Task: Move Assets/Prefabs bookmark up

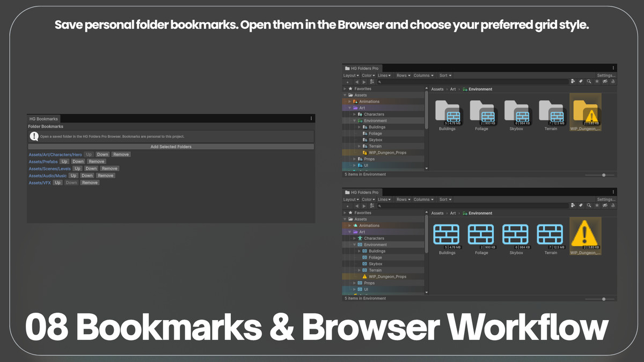Action: coord(64,161)
